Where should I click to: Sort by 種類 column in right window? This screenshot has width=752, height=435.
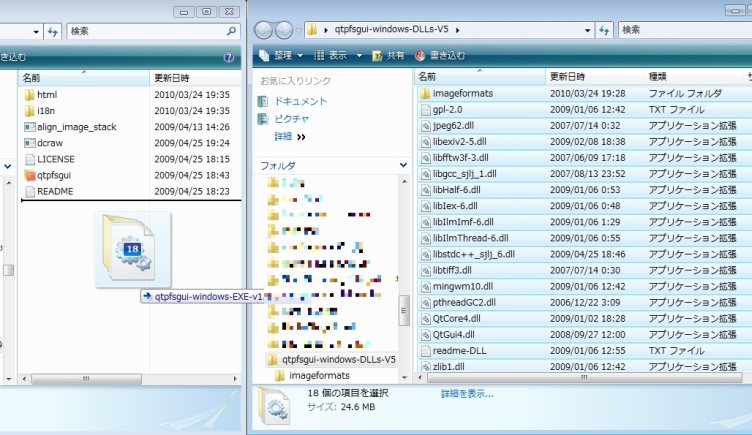(693, 77)
